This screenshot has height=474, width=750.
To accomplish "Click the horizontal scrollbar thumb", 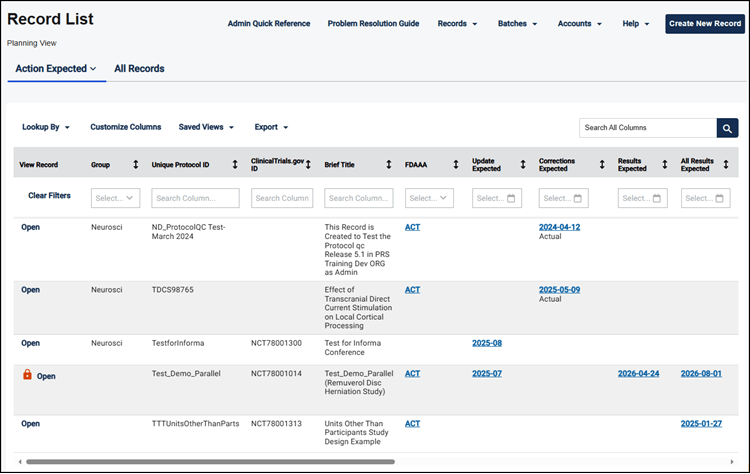I will (210, 462).
